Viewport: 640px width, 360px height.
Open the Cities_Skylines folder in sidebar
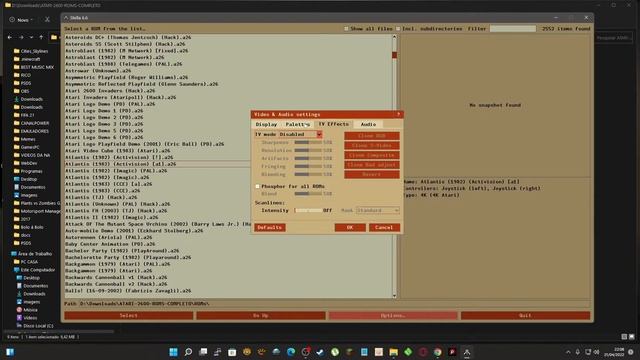(31, 51)
